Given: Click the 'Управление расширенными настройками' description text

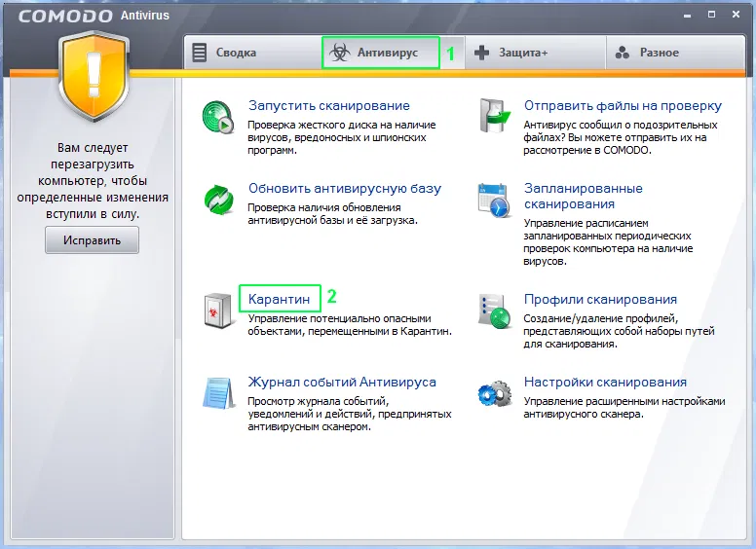Looking at the screenshot, I should point(624,408).
